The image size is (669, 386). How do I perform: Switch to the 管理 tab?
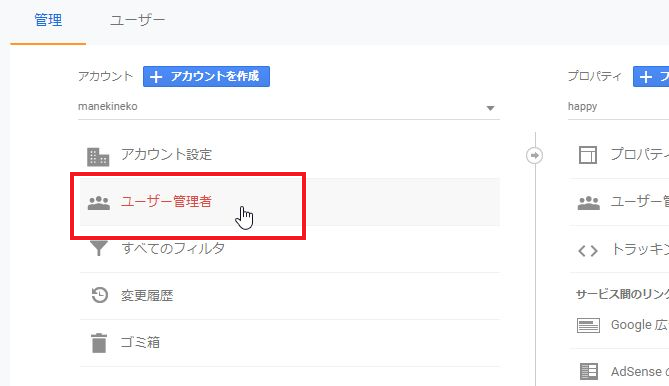pyautogui.click(x=48, y=20)
